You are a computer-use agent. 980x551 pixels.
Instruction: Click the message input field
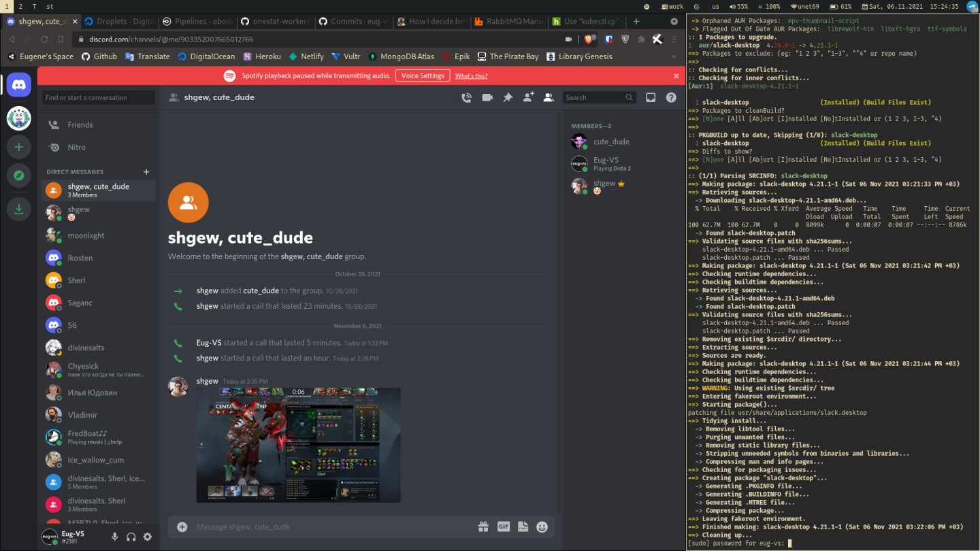(306, 526)
